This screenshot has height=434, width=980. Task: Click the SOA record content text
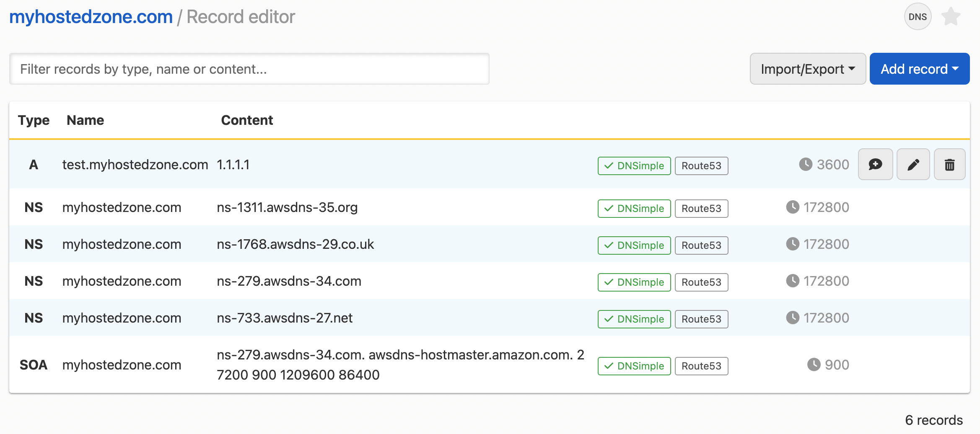[400, 365]
